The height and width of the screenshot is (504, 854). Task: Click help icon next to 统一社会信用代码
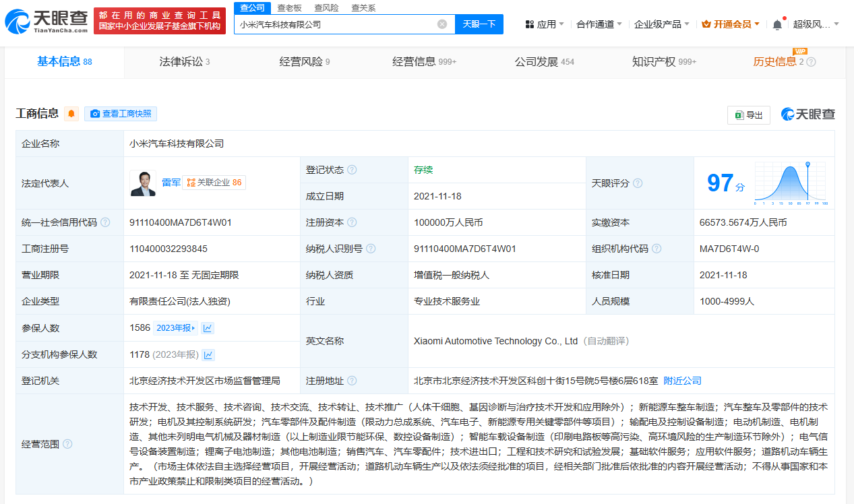pyautogui.click(x=105, y=222)
